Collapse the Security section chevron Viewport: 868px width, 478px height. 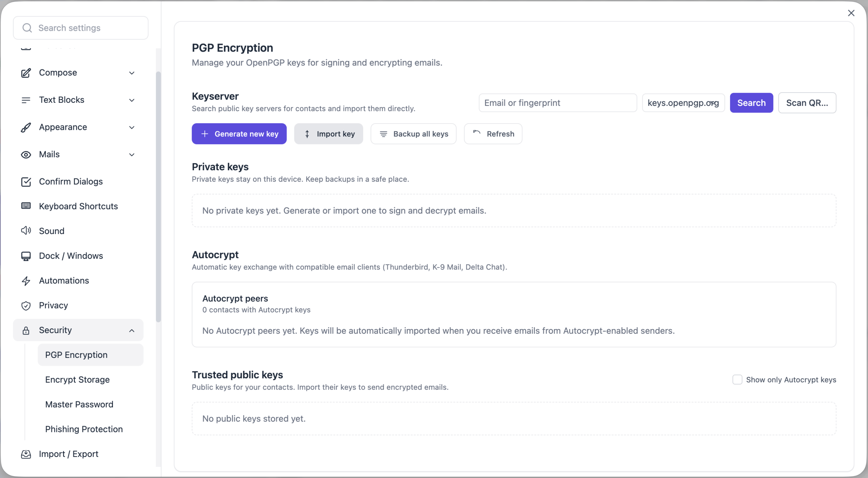tap(132, 330)
